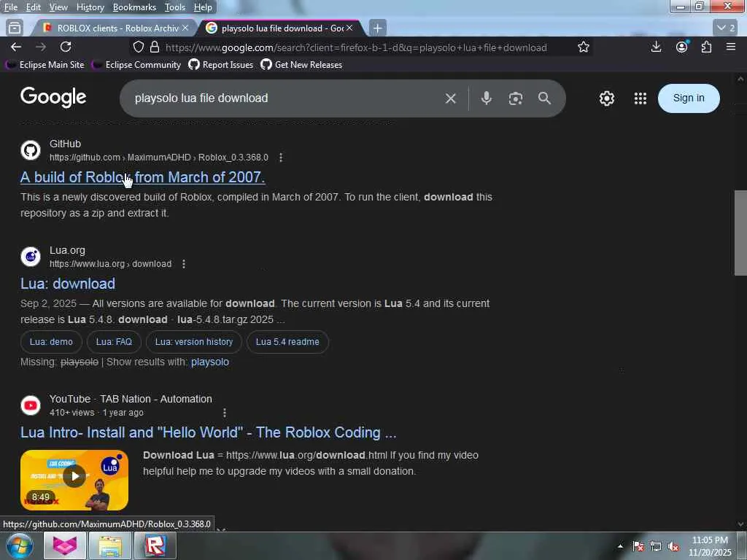Click the Sign in button
This screenshot has width=747, height=560.
689,98
